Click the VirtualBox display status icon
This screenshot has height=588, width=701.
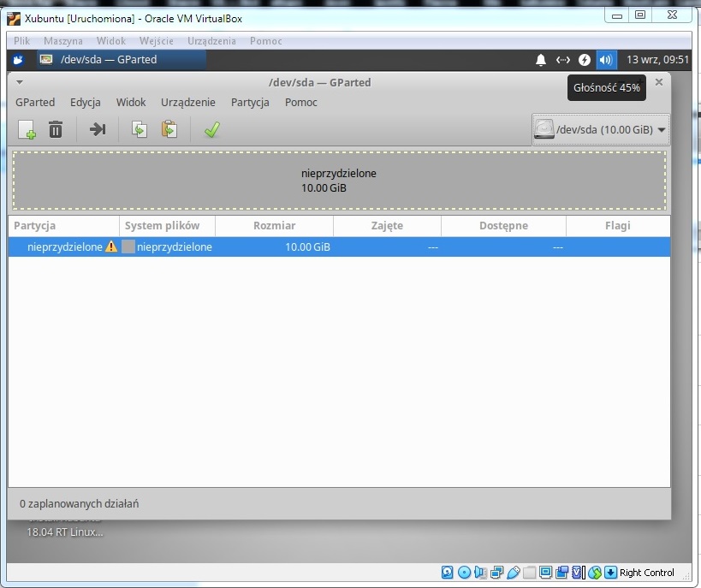[545, 573]
